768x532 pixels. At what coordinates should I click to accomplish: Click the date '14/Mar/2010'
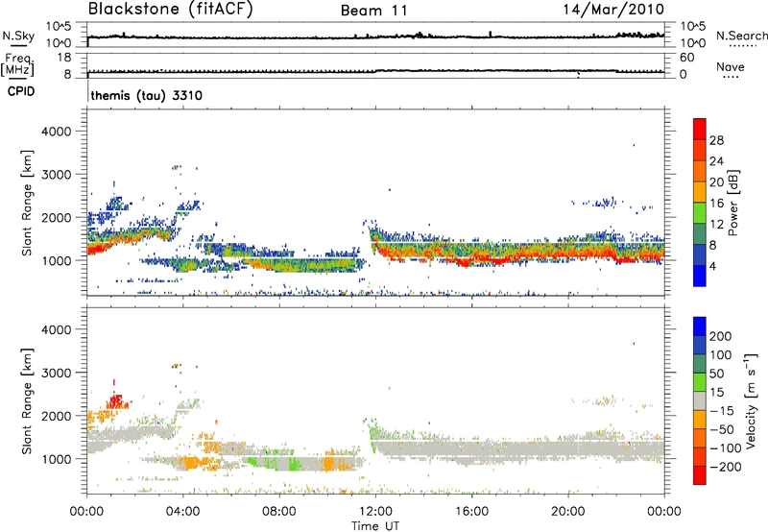point(613,10)
